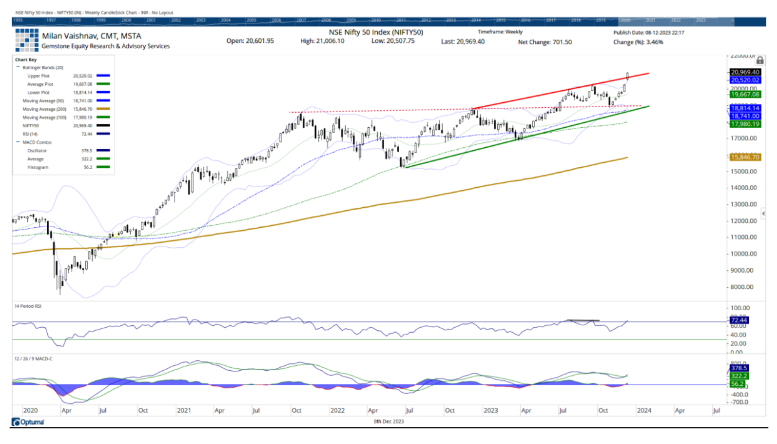Image resolution: width=777 pixels, height=444 pixels.
Task: Click the 2023 marker in top timeline
Action: pos(699,19)
